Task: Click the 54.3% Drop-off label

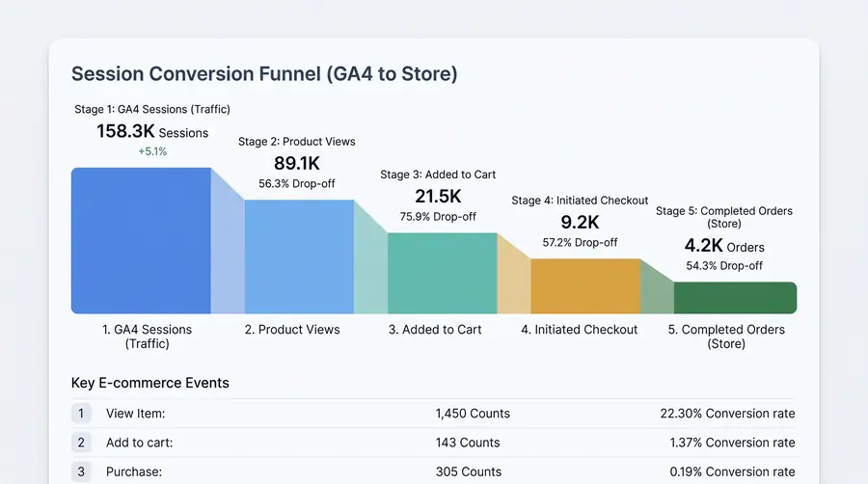Action: (724, 265)
